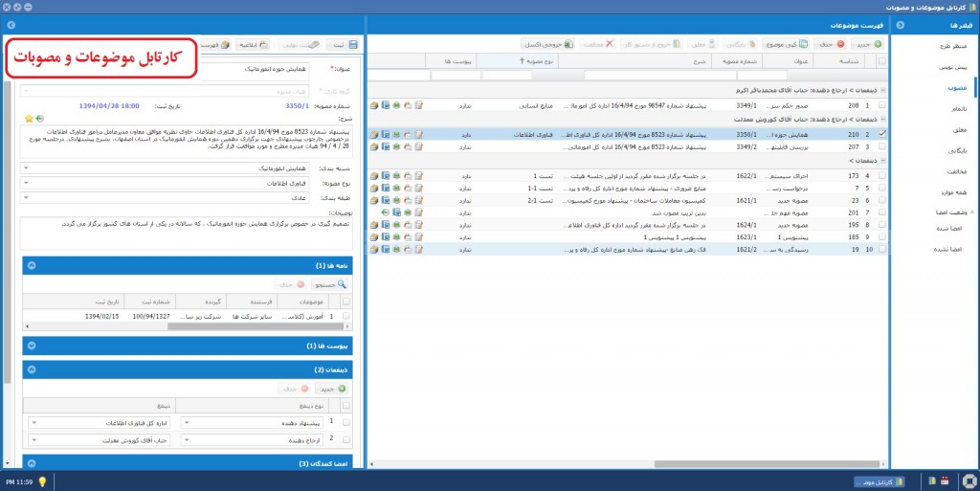This screenshot has height=491, width=980.
Task: Click the 'ابلاغیه' notification button
Action: click(253, 44)
